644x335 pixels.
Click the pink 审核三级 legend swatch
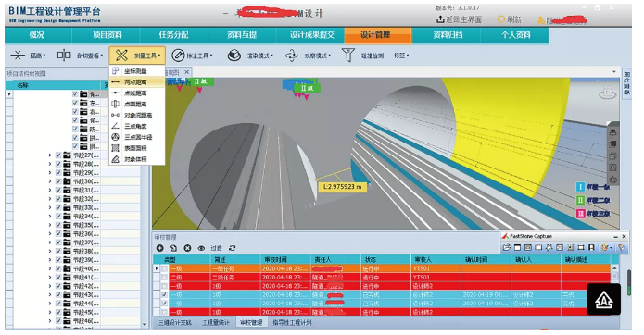click(x=580, y=213)
